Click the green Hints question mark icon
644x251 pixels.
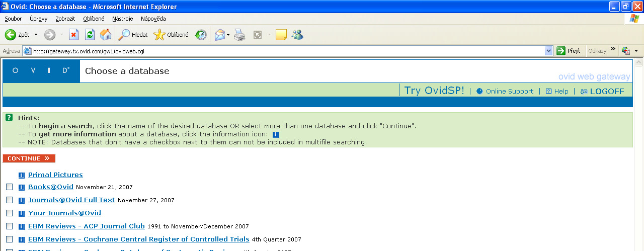(9, 118)
